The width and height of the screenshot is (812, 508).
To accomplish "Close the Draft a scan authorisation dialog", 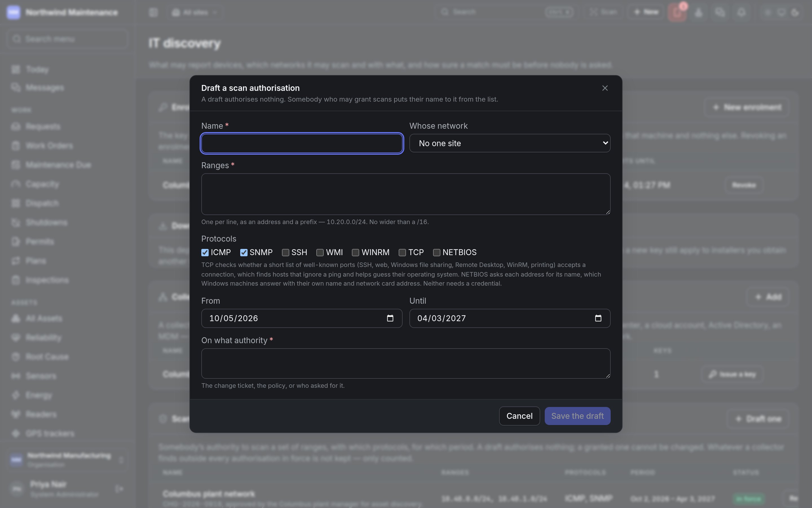I will (x=605, y=88).
